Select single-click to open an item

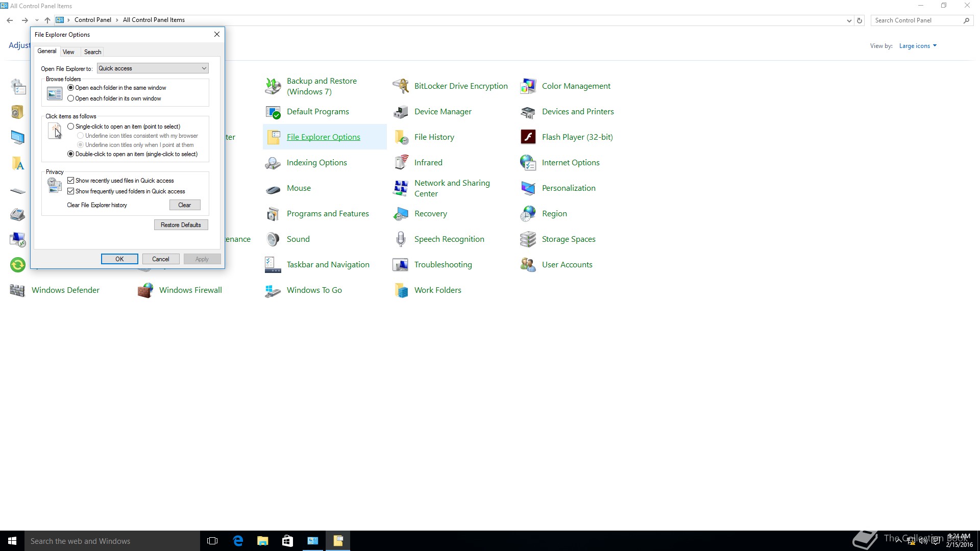click(71, 127)
